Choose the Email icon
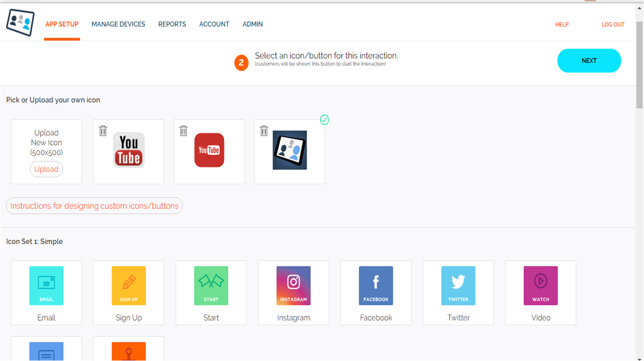Image resolution: width=644 pixels, height=361 pixels. tap(46, 286)
